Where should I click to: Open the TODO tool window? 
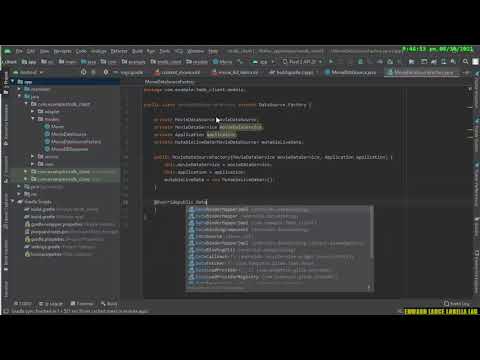click(x=23, y=304)
